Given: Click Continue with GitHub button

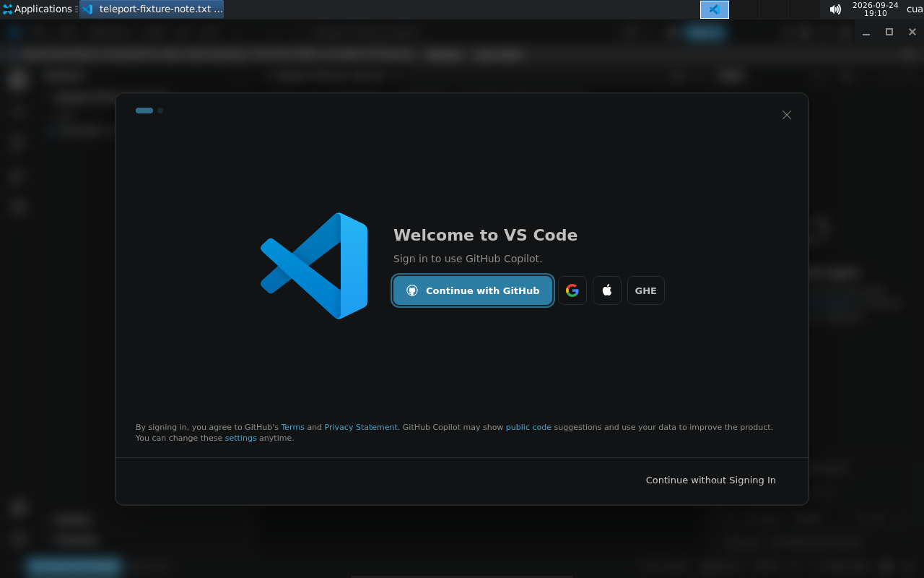Looking at the screenshot, I should pyautogui.click(x=473, y=290).
